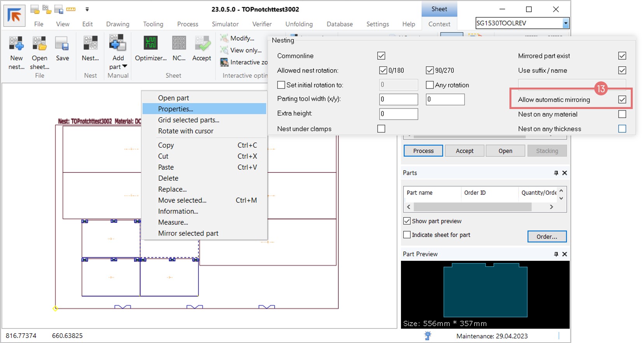Viewport: 644px width, 343px height.
Task: Open the Add part dropdown arrow
Action: [x=125, y=67]
